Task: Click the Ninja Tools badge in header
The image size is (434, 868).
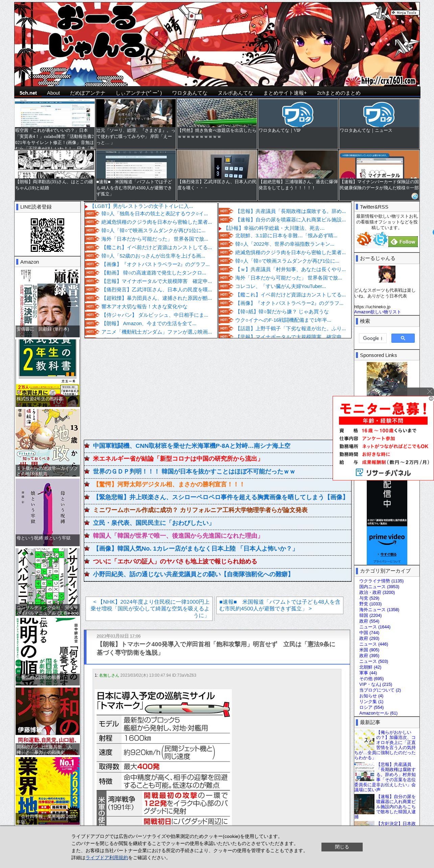Action: pyautogui.click(x=405, y=13)
